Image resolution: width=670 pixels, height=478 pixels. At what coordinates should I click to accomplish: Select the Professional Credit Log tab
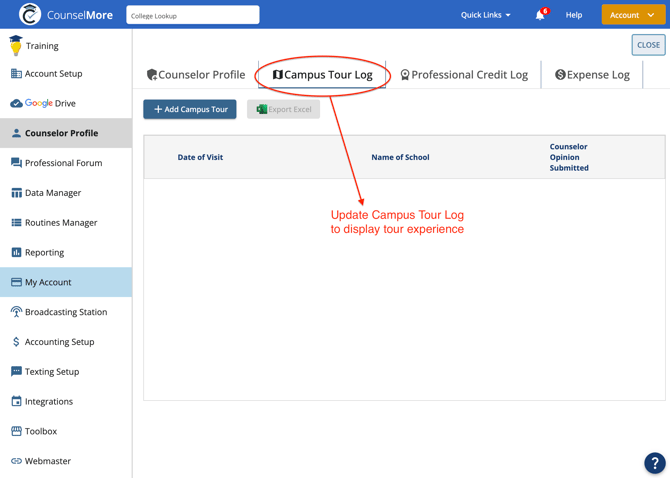tap(464, 75)
